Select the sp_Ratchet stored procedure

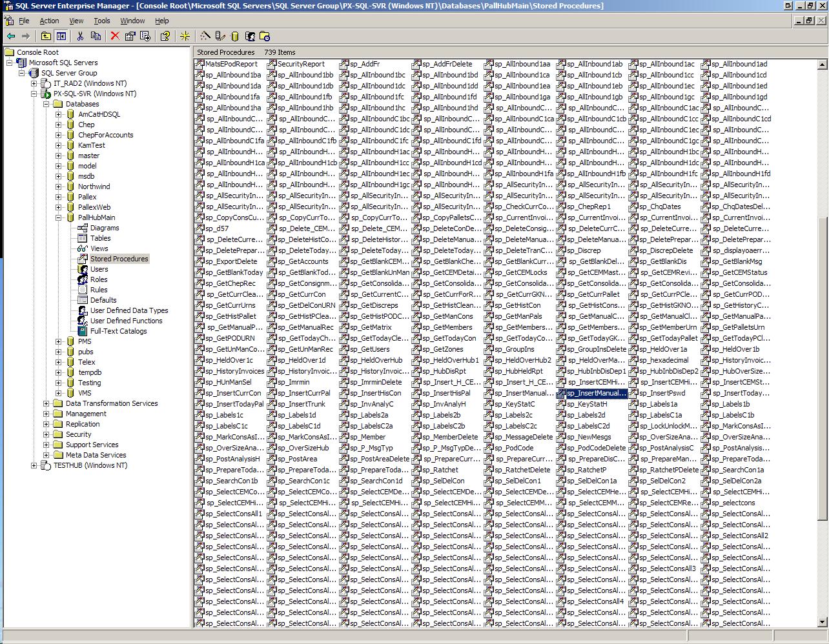pyautogui.click(x=439, y=470)
